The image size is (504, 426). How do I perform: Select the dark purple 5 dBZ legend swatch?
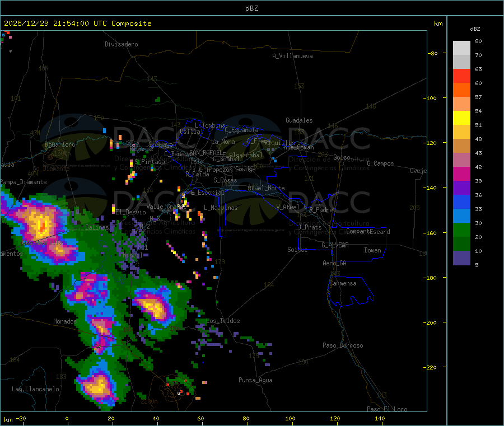click(x=461, y=258)
